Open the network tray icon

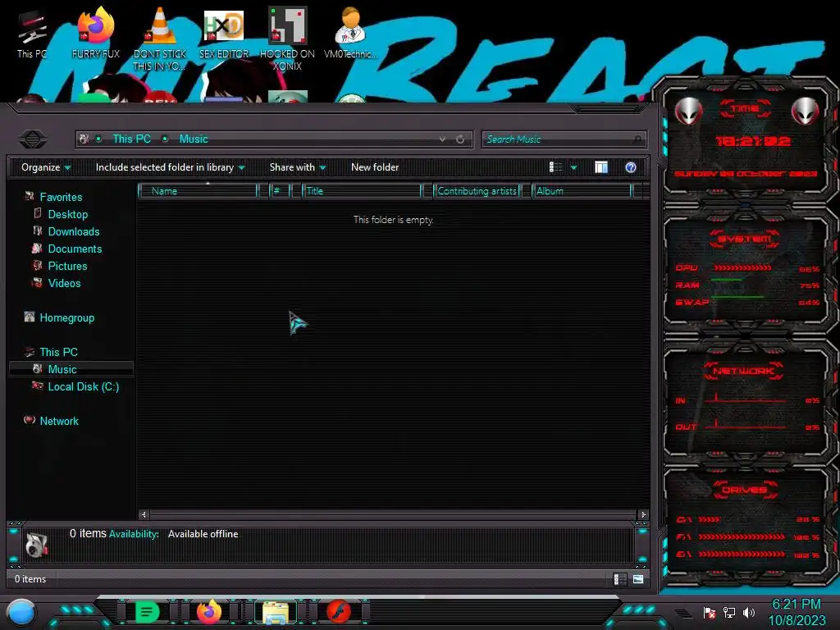729,612
